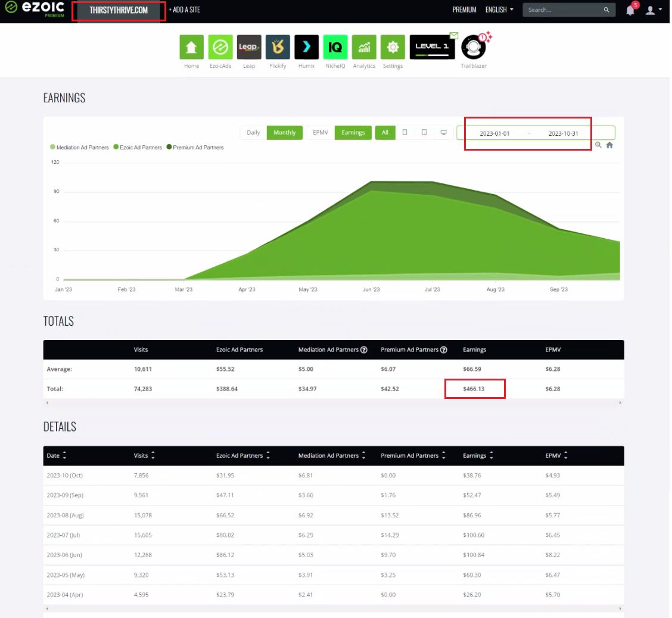Click the chart zoom magnifier icon

pyautogui.click(x=598, y=145)
